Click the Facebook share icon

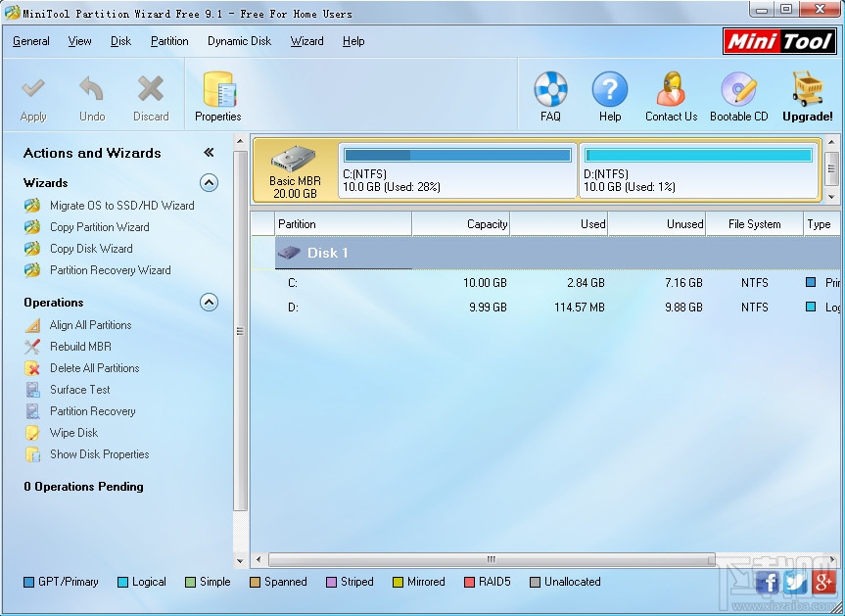[x=768, y=583]
